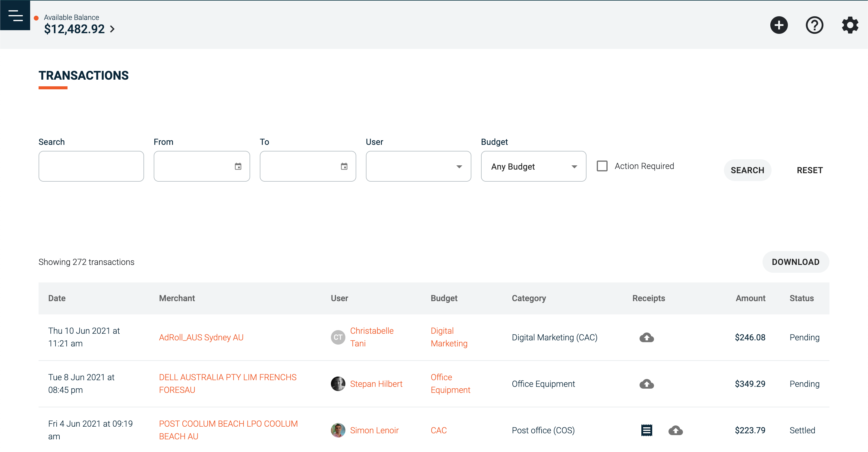
Task: Open the calendar picker for the To date
Action: pos(344,166)
